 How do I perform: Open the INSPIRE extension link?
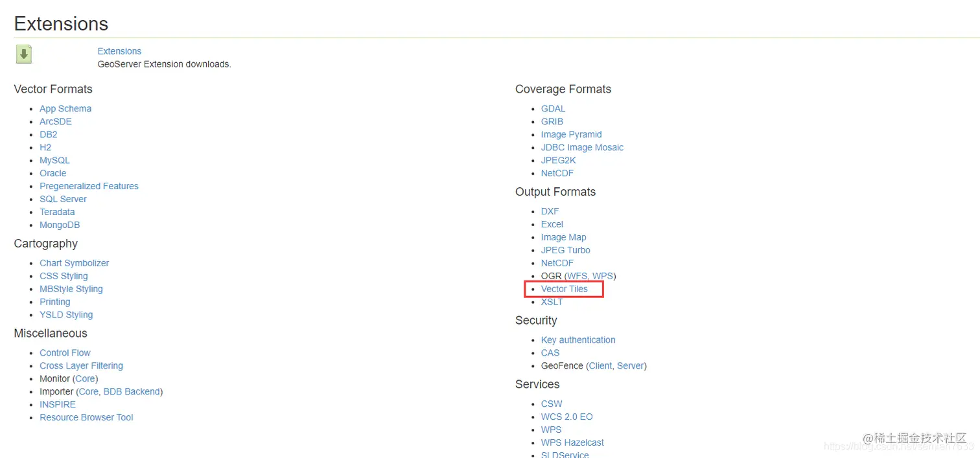point(58,405)
